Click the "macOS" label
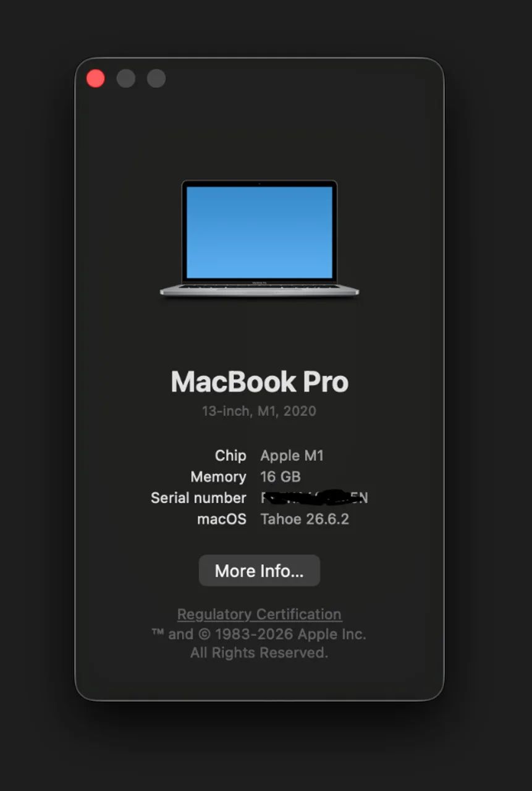This screenshot has width=532, height=791. [x=222, y=519]
